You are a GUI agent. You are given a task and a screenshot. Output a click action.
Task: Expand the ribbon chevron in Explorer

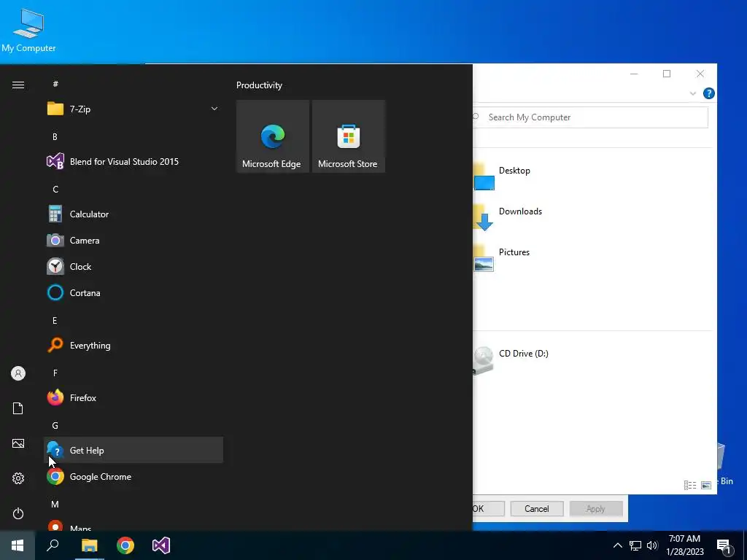[693, 93]
